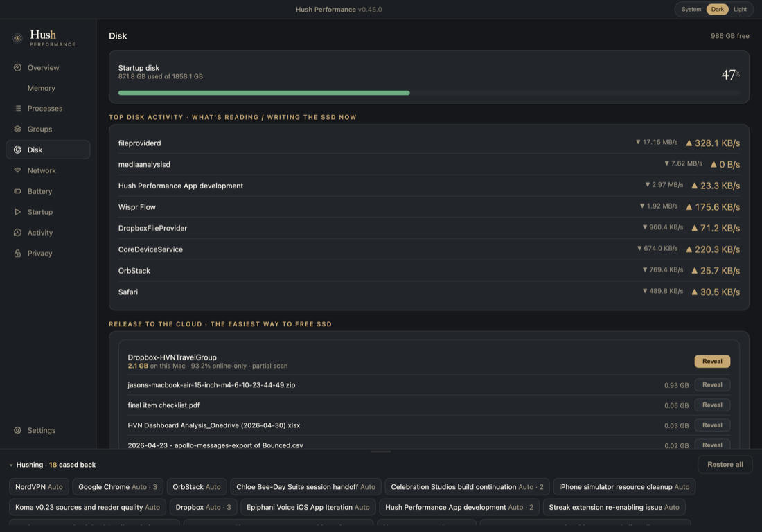Click the Network wifi icon
Screen dimensions: 762x532
click(17, 170)
